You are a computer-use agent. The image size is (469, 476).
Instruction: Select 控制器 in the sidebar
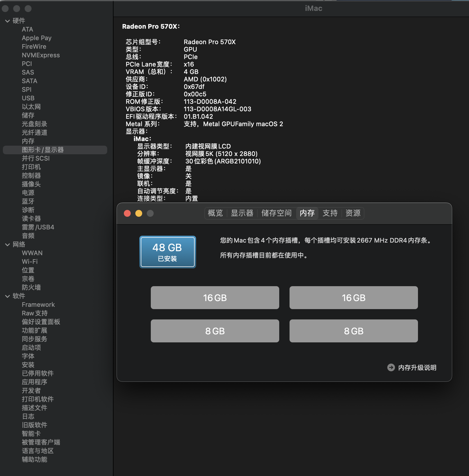pyautogui.click(x=31, y=175)
